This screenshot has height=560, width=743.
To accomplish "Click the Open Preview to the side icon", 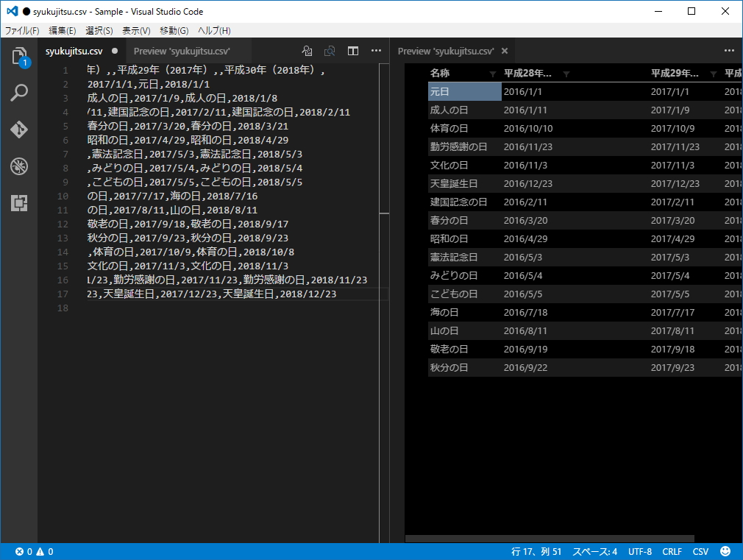I will click(330, 51).
